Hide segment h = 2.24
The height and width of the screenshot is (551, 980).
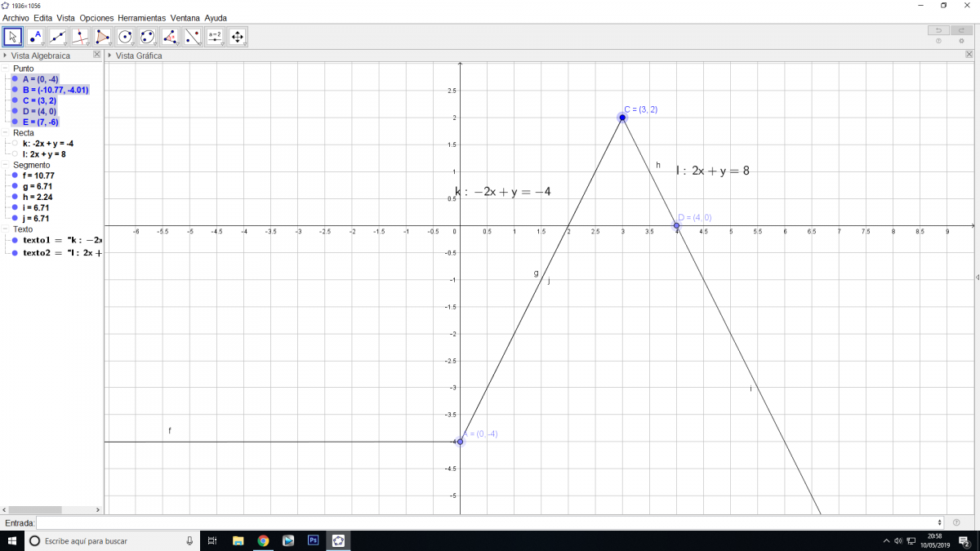pyautogui.click(x=16, y=197)
